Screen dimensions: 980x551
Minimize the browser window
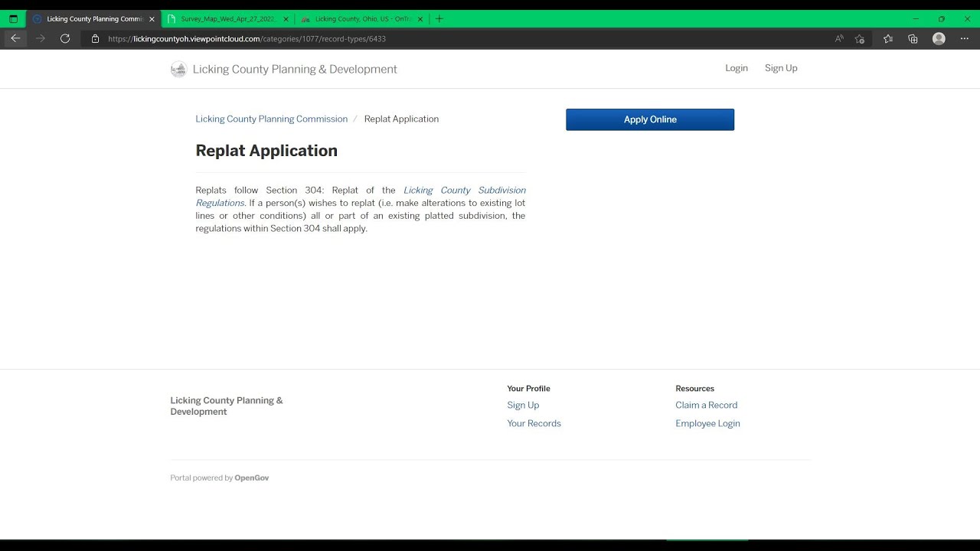(x=916, y=18)
